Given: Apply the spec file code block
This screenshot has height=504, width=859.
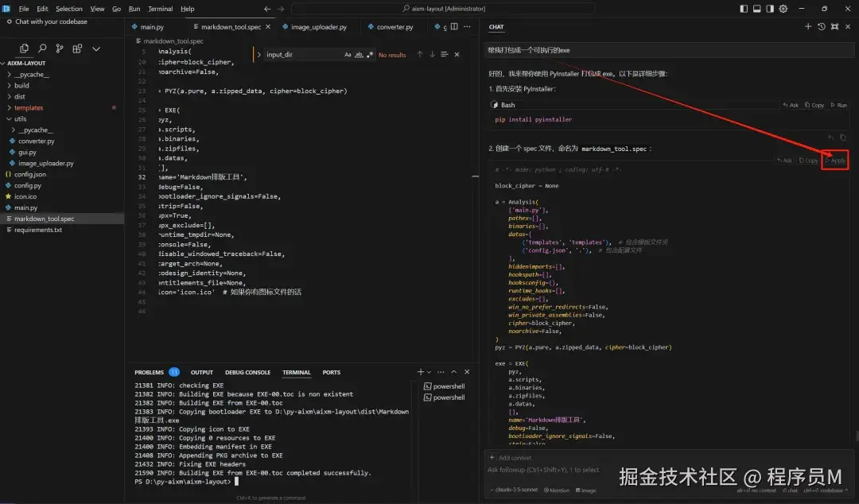Looking at the screenshot, I should (835, 161).
